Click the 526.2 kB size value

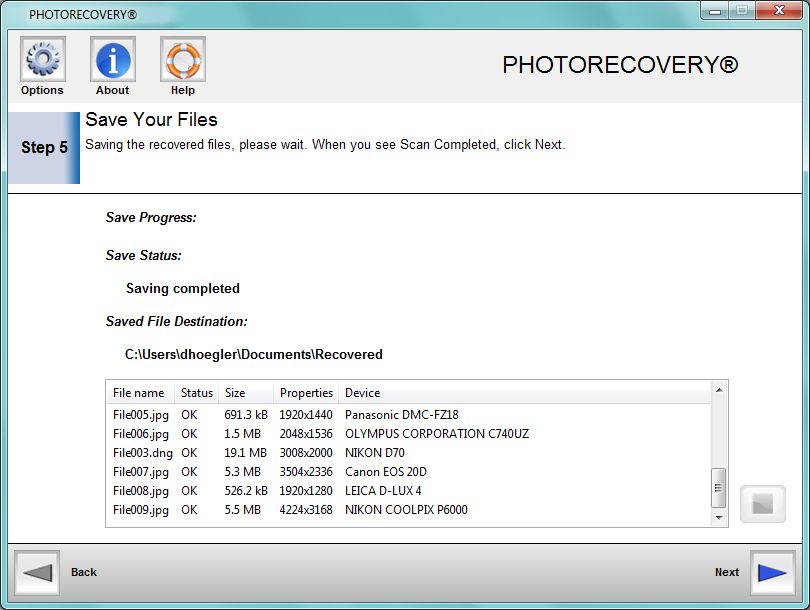(x=246, y=491)
